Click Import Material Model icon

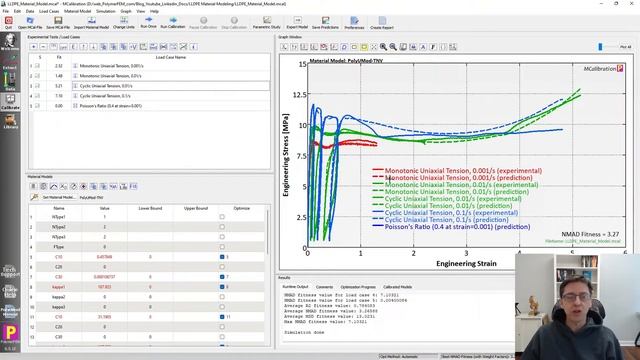91,22
